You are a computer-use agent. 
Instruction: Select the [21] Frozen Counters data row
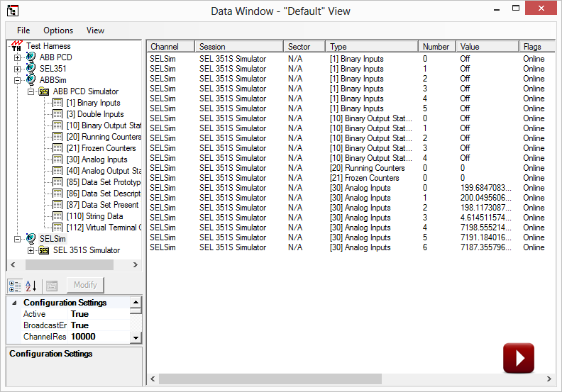click(351, 178)
